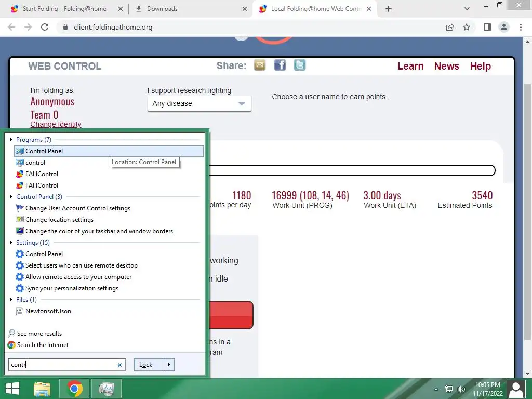This screenshot has height=399, width=532.
Task: Switch to the Downloads tab
Action: (x=162, y=9)
